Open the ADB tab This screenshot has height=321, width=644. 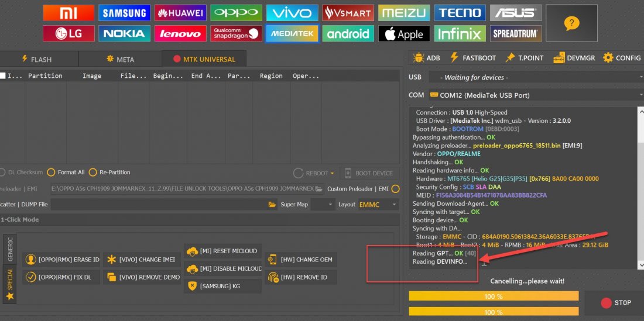[x=427, y=58]
